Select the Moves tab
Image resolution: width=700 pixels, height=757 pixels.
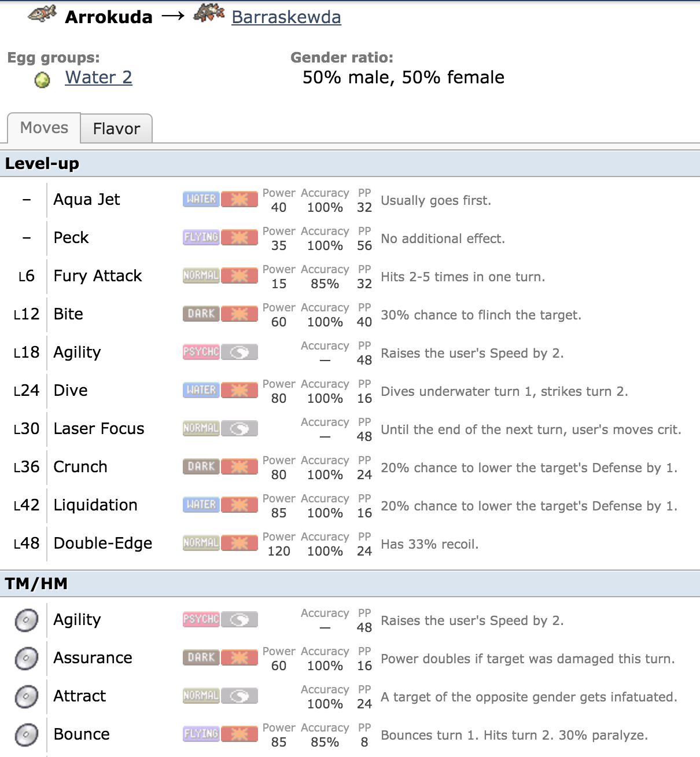44,128
